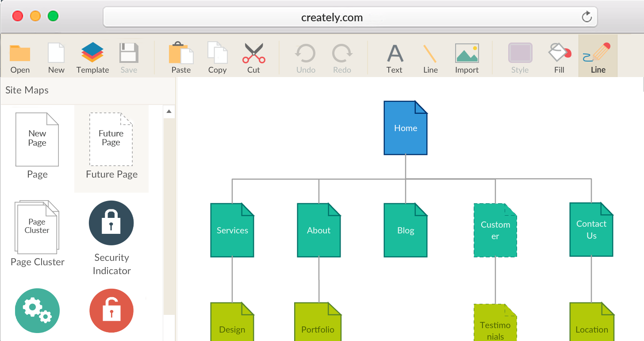Click the Cut scissors icon
The width and height of the screenshot is (644, 341).
[253, 54]
